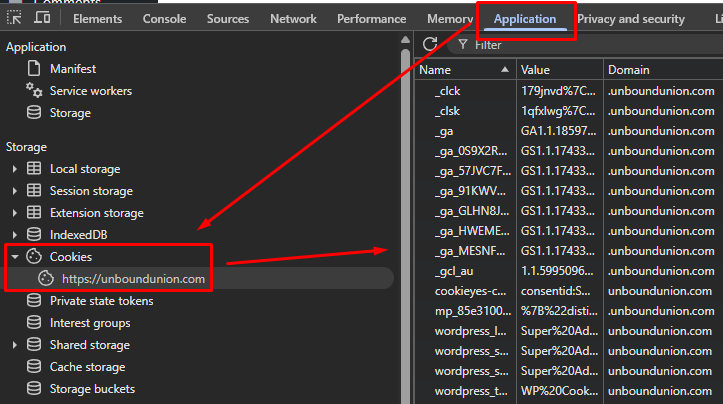Click the sidebar scroll up arrow
The width and height of the screenshot is (723, 404).
click(405, 40)
